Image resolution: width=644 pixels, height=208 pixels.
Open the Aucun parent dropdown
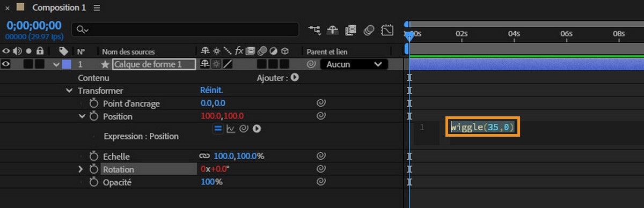[354, 64]
